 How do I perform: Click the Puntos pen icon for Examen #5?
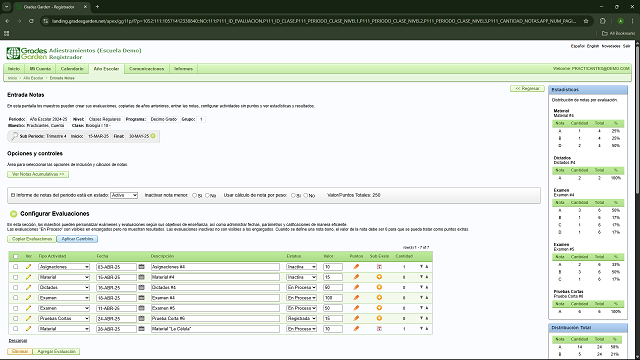tap(356, 308)
